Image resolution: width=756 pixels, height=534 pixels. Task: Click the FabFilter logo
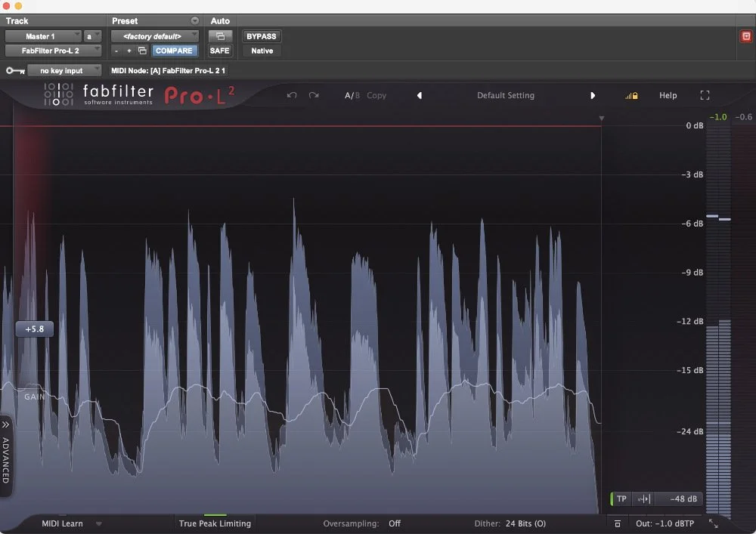pyautogui.click(x=58, y=94)
